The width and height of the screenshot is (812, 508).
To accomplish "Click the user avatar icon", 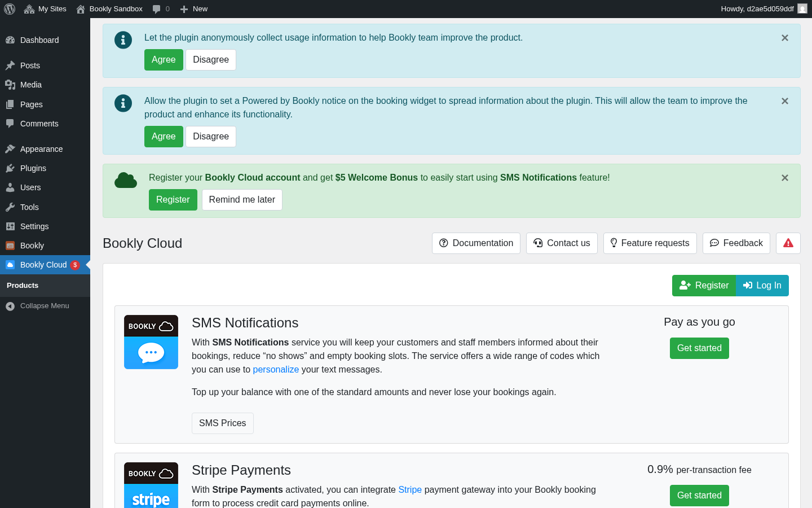I will point(802,9).
